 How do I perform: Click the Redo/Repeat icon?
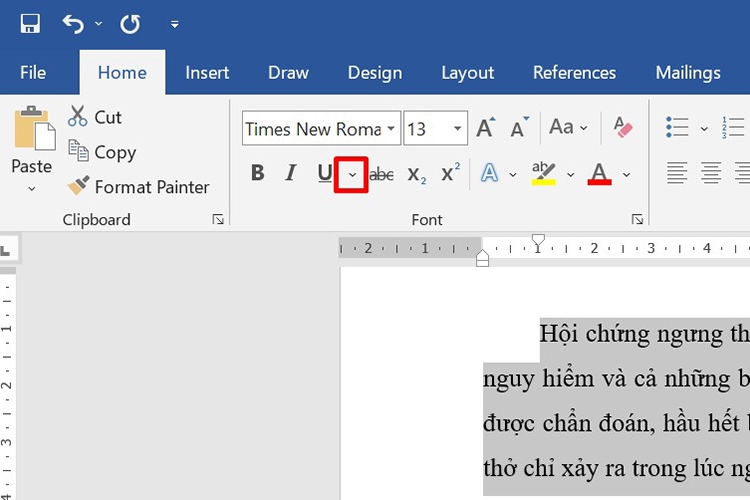(x=130, y=23)
